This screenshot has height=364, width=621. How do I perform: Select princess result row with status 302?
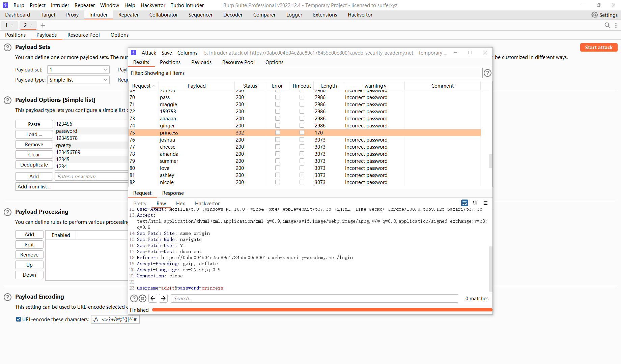305,132
